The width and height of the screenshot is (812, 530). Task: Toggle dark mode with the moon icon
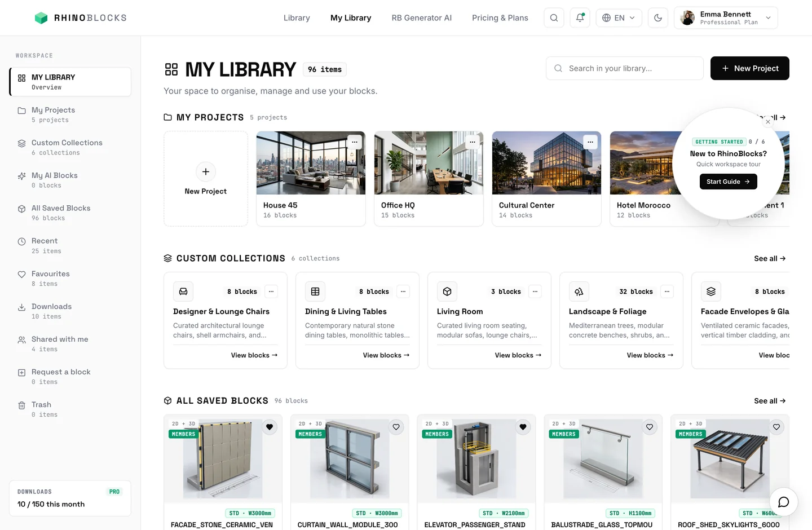tap(658, 18)
